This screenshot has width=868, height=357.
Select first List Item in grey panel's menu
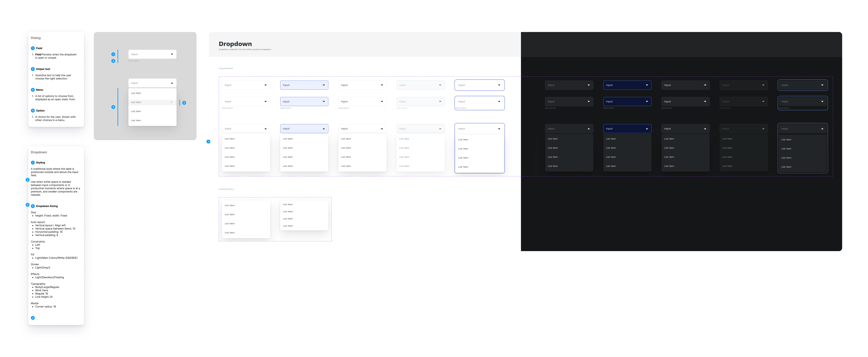[x=152, y=93]
